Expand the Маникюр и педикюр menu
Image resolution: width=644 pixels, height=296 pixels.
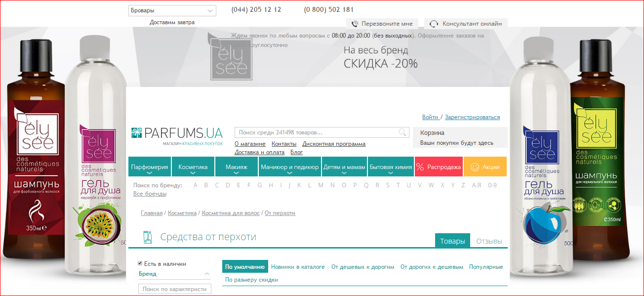click(290, 167)
